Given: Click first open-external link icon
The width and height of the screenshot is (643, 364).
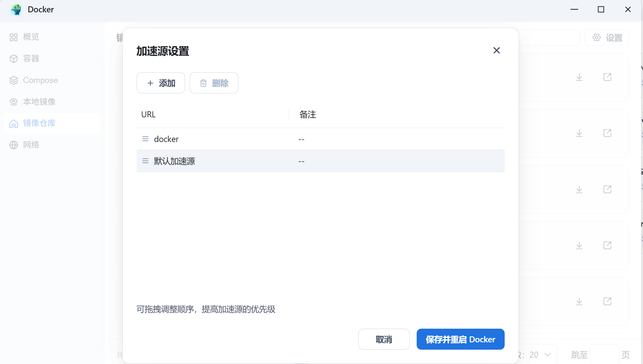Looking at the screenshot, I should pos(607,77).
